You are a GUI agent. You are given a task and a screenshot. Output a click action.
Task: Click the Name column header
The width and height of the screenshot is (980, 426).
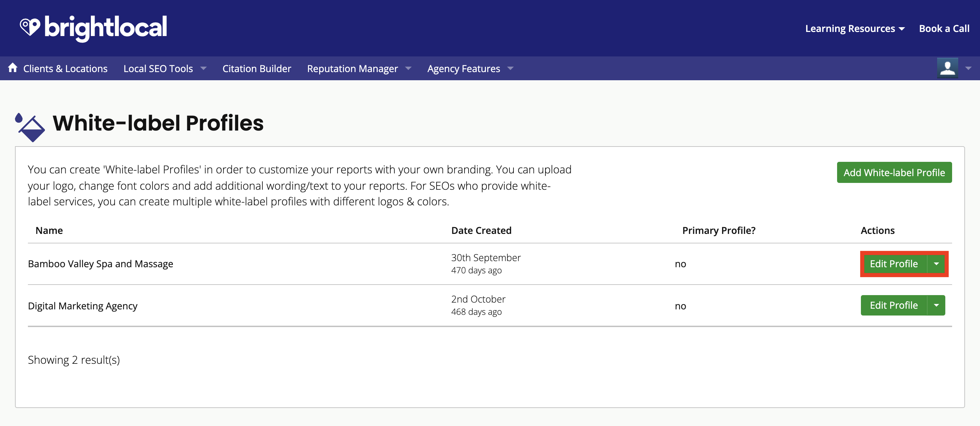(49, 230)
